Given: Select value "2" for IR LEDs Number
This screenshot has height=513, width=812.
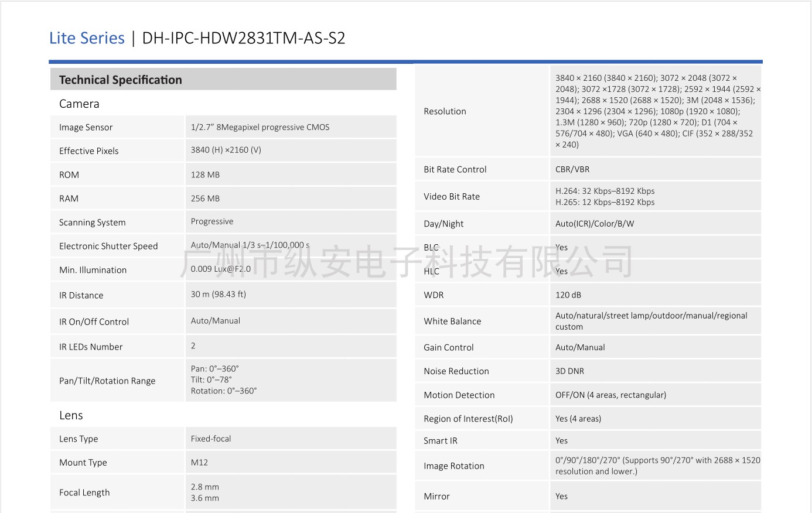Looking at the screenshot, I should point(193,346).
